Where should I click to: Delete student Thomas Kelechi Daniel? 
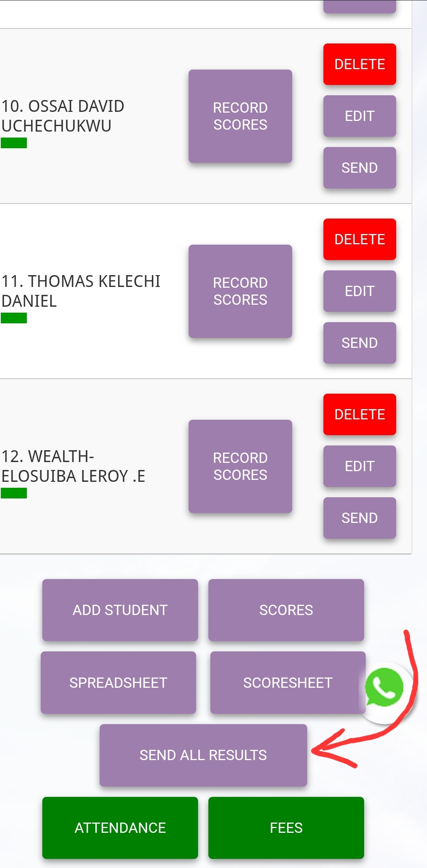359,240
